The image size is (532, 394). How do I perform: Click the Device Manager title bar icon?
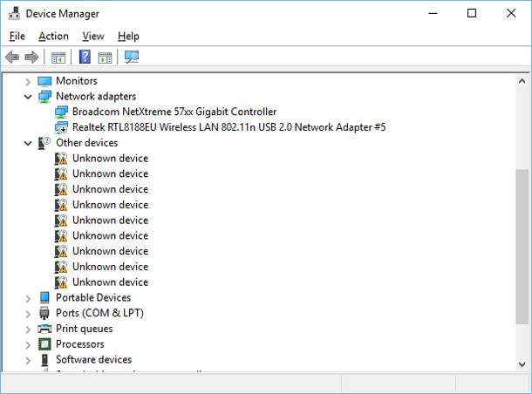coord(14,13)
